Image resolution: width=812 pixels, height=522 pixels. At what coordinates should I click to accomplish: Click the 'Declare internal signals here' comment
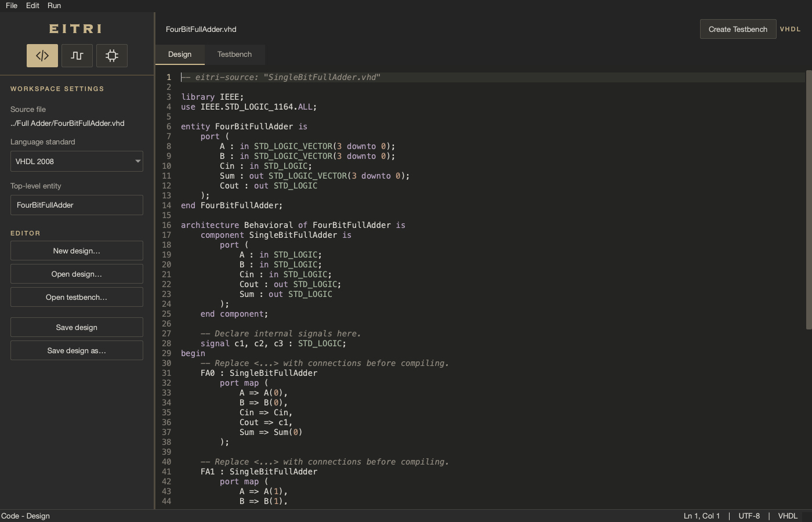click(x=281, y=333)
